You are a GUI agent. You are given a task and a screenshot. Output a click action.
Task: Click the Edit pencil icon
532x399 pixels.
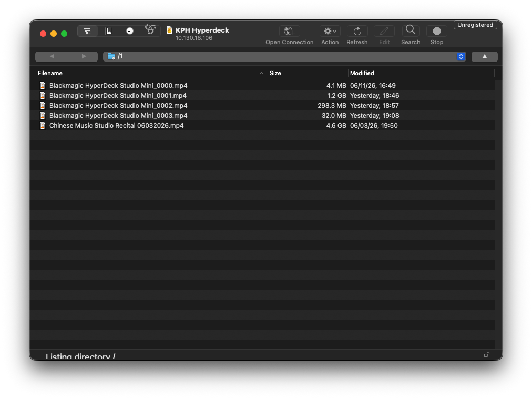(x=384, y=31)
